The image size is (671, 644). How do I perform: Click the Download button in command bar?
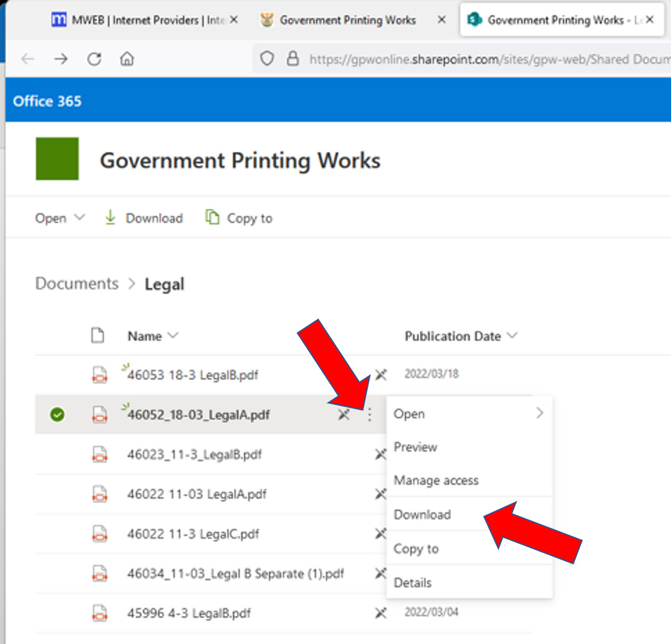click(x=144, y=218)
